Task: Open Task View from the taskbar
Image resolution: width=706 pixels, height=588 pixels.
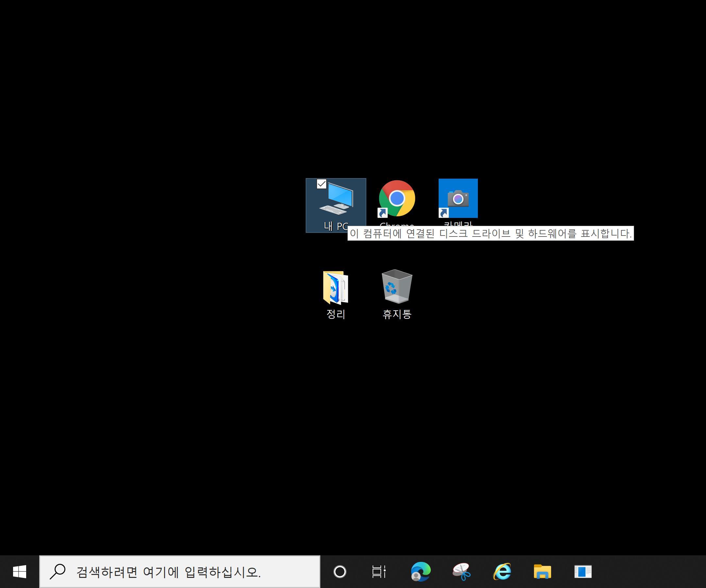Action: (x=378, y=571)
